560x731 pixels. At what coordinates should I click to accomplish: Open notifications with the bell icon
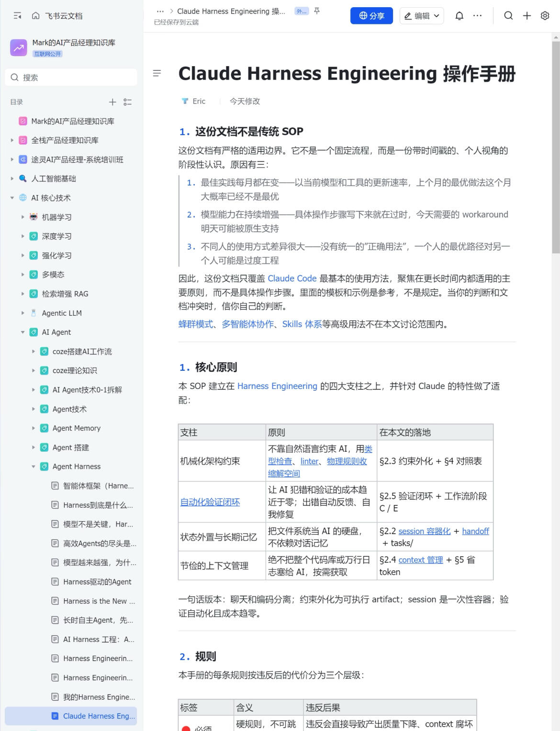(x=459, y=16)
